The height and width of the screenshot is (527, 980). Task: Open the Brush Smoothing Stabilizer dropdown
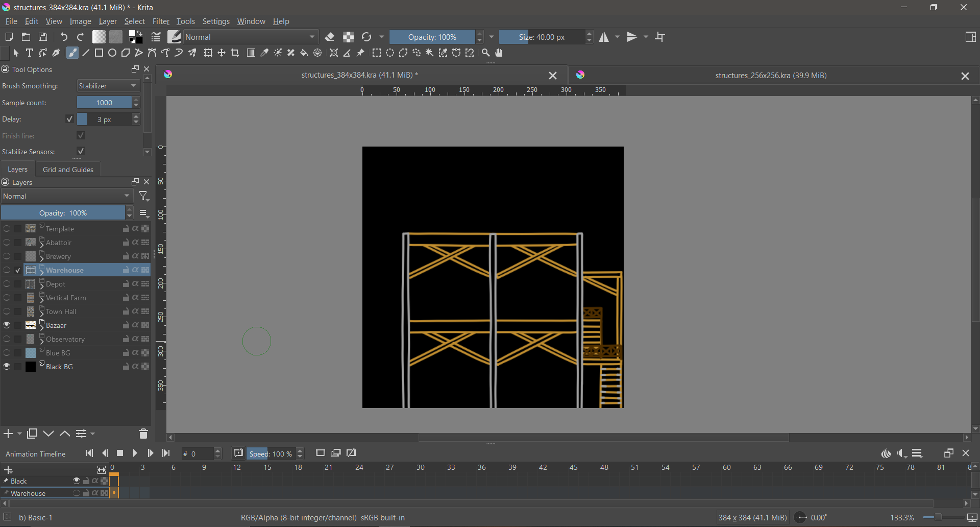tap(108, 86)
